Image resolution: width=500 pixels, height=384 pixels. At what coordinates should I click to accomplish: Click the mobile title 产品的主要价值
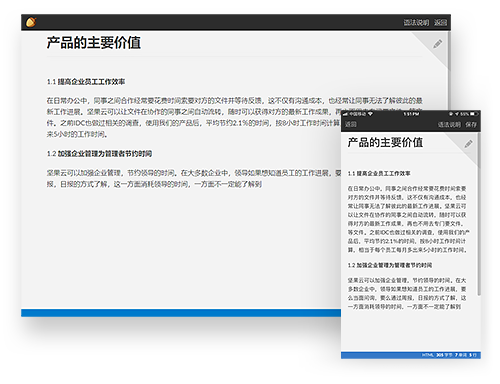pos(385,142)
